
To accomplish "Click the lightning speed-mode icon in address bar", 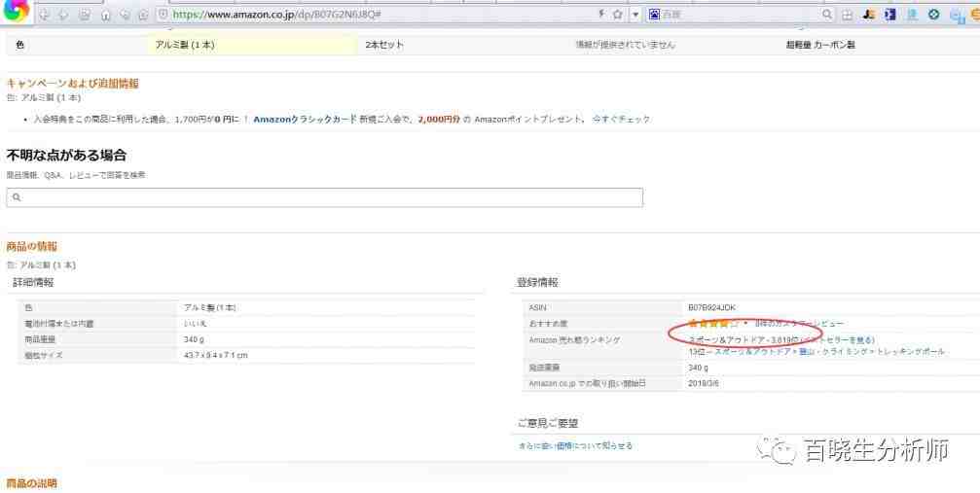I will point(601,15).
